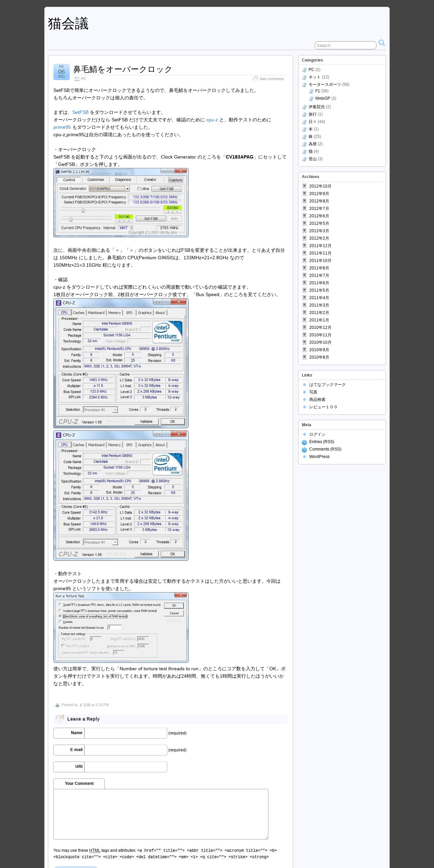Open the Comments (RSS) link
434x868 pixels.
click(325, 449)
